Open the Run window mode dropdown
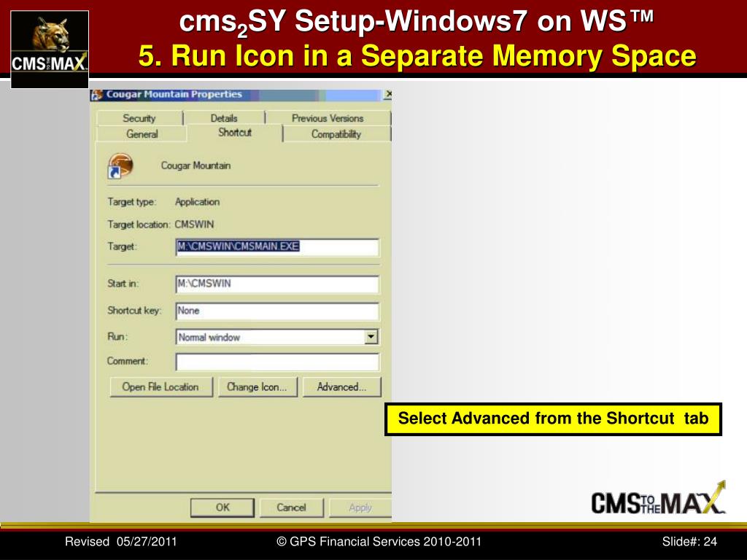Screen dimensions: 747x560 (x=371, y=337)
